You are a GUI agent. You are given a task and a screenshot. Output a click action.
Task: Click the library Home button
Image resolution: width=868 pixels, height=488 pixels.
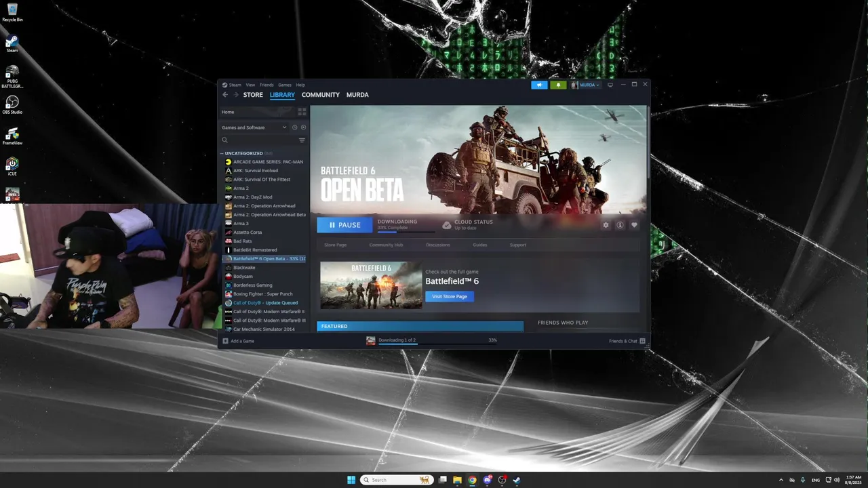pyautogui.click(x=258, y=112)
